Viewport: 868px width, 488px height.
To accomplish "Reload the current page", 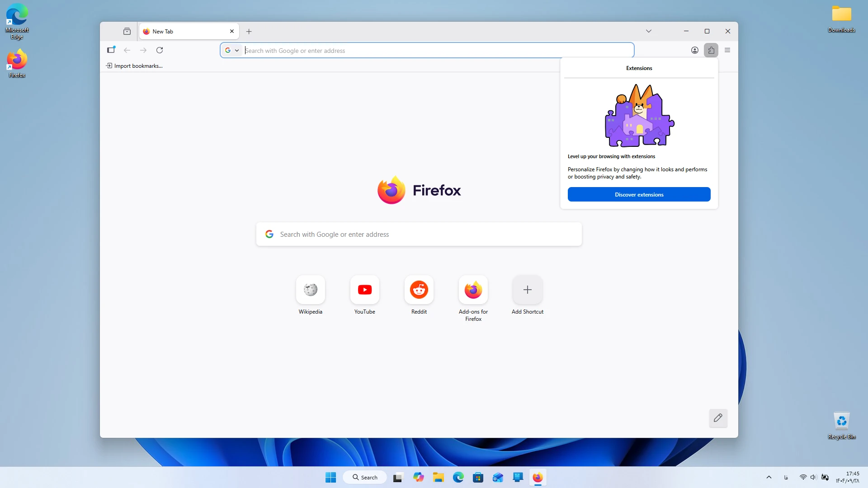I will 160,50.
